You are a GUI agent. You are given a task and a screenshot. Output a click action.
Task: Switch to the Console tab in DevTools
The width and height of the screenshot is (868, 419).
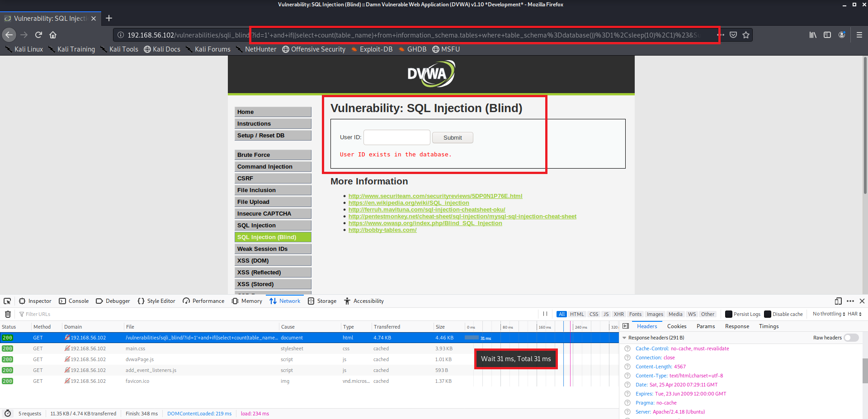click(74, 301)
